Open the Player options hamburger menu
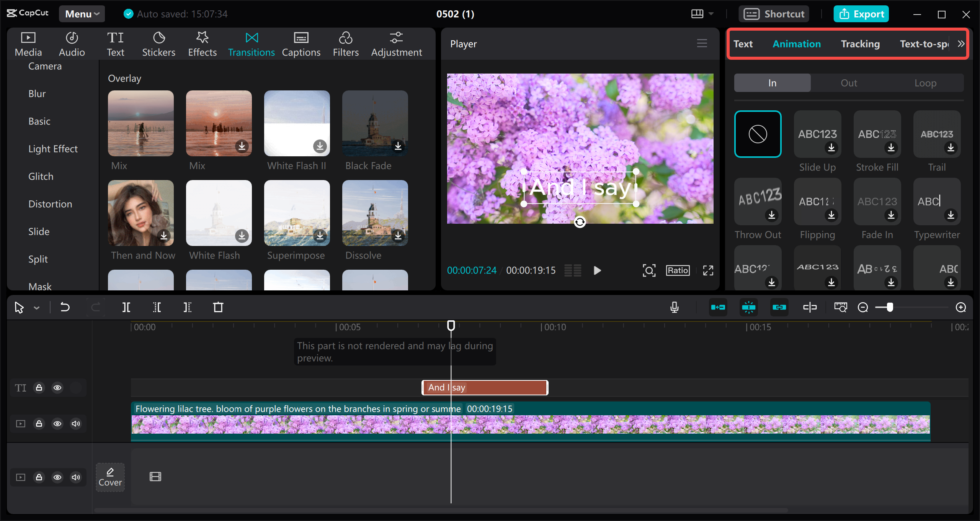 (702, 44)
